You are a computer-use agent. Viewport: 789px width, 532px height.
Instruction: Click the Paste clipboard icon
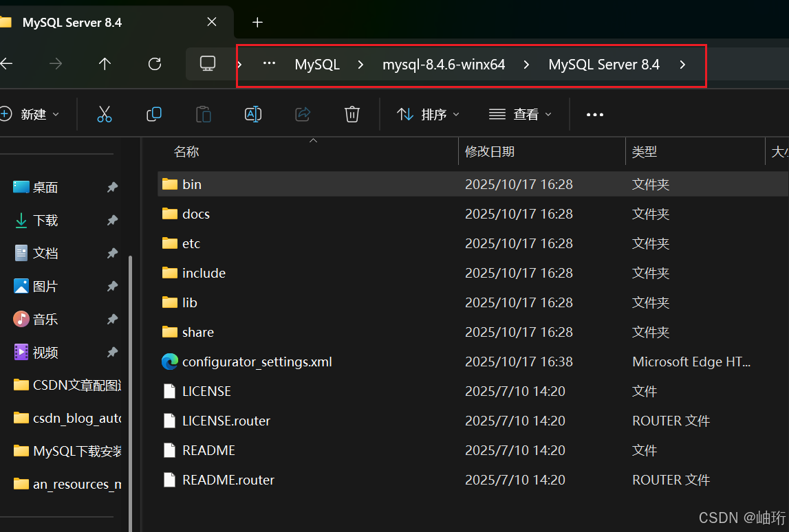click(x=204, y=114)
